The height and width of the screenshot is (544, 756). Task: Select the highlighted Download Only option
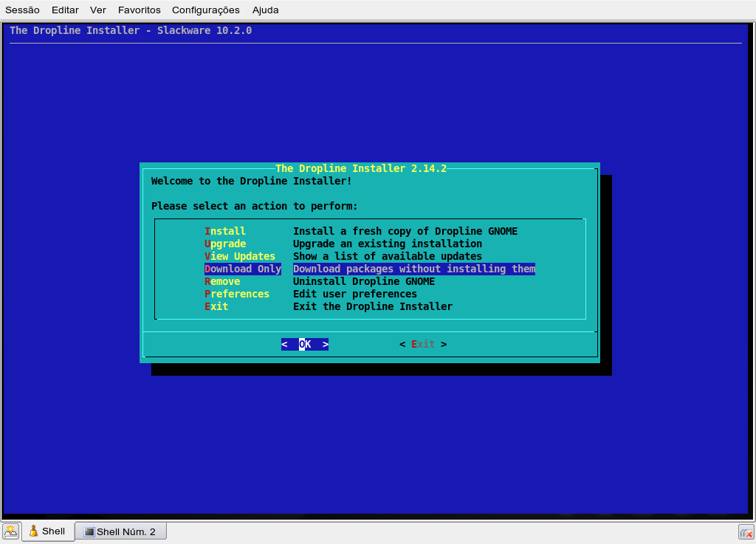pos(243,269)
